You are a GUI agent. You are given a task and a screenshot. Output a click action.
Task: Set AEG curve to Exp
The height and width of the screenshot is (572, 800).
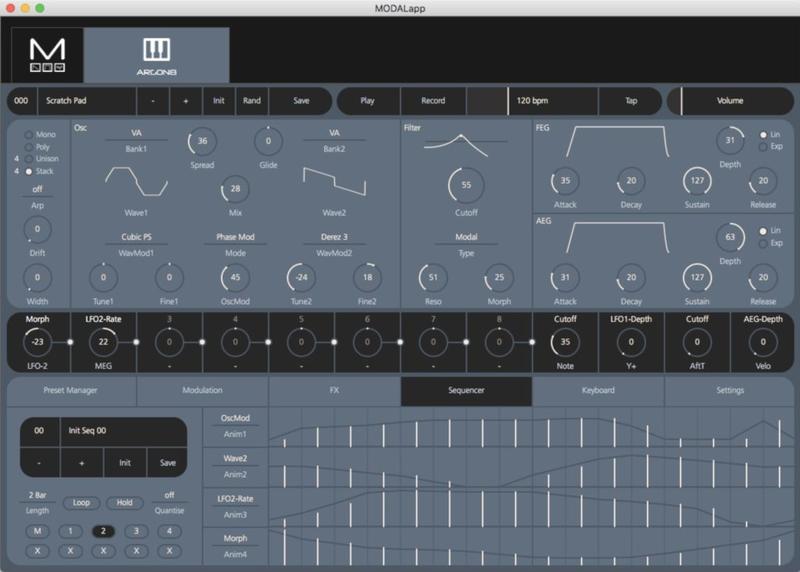point(763,243)
